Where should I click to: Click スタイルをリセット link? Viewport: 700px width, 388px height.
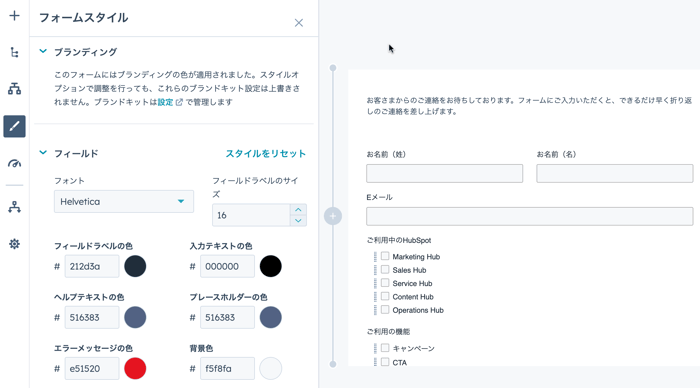(x=266, y=154)
